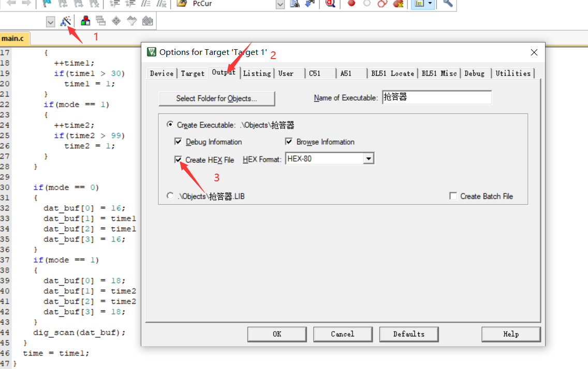Click code 'if(time2 > 99)'
588x369 pixels.
[x=89, y=135]
